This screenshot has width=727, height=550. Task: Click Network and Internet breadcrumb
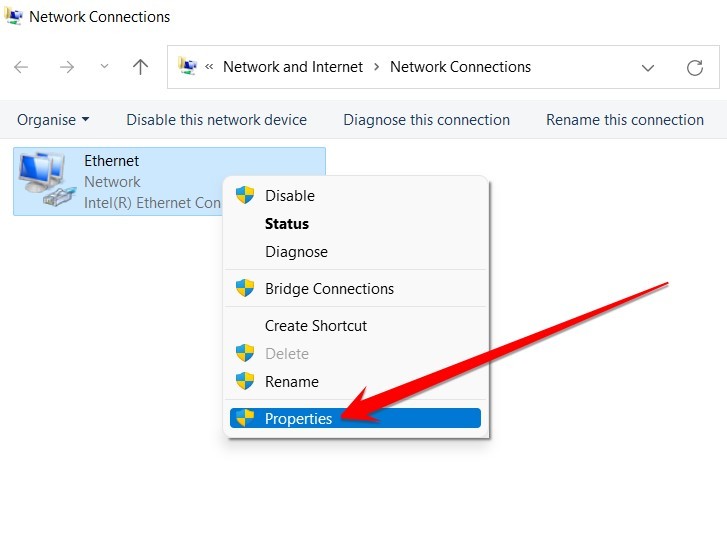tap(293, 67)
